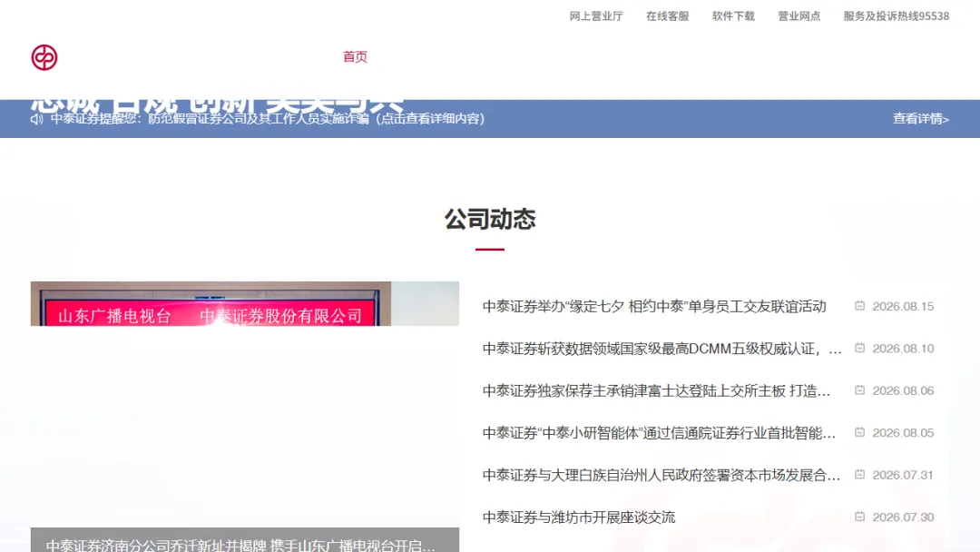Viewport: 980px width, 552px height.
Task: Open news about 中泰小研智能体
Action: [659, 432]
